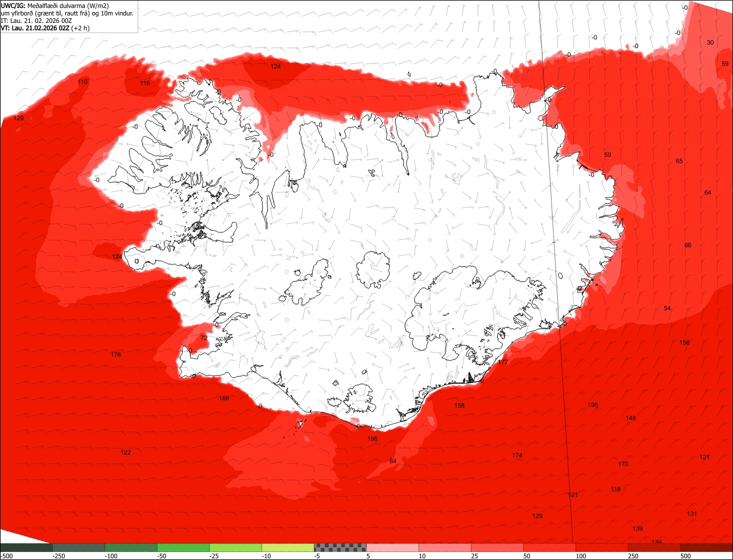
Task: Click the value '195' on the map
Action: [x=593, y=405]
